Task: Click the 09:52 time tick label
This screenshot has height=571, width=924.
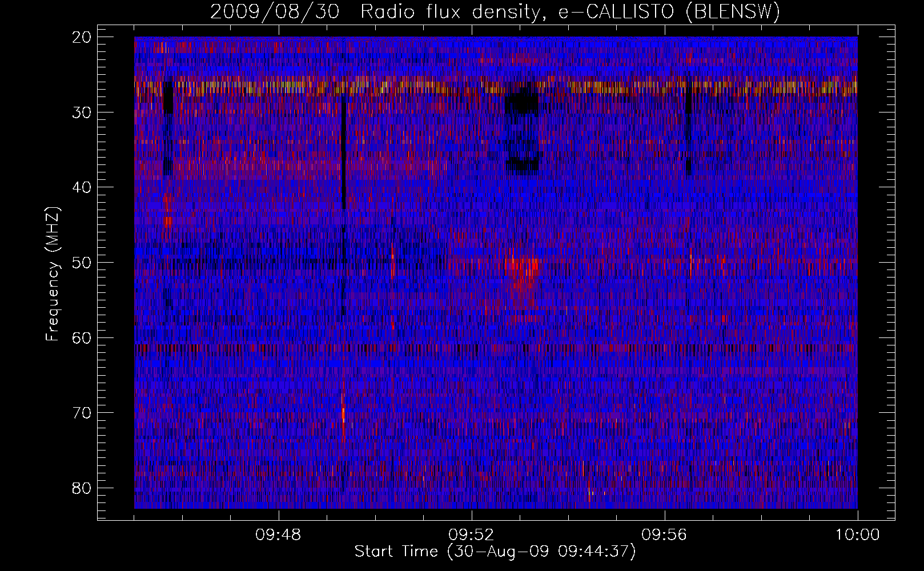Action: click(x=471, y=535)
